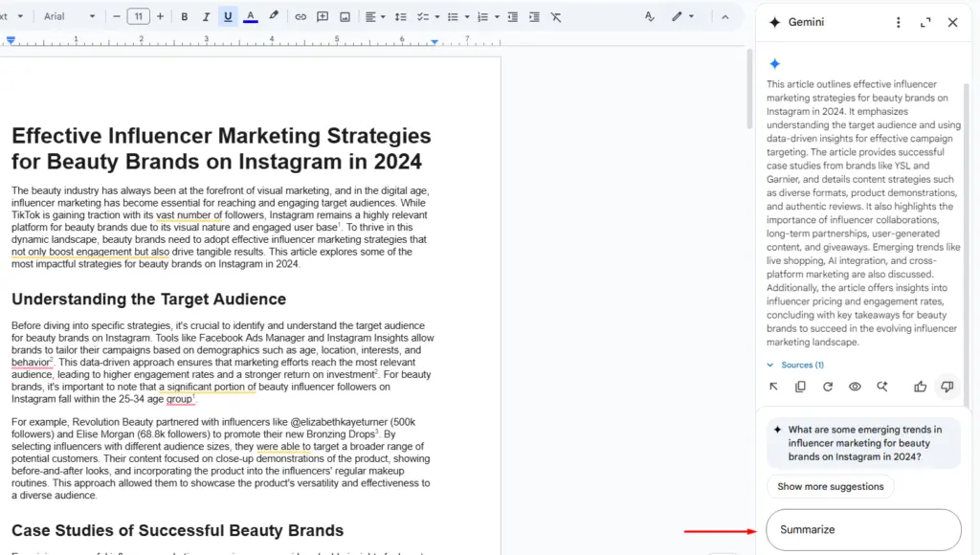Open Gemini panel more options menu
Image resolution: width=980 pixels, height=555 pixels.
[x=898, y=22]
